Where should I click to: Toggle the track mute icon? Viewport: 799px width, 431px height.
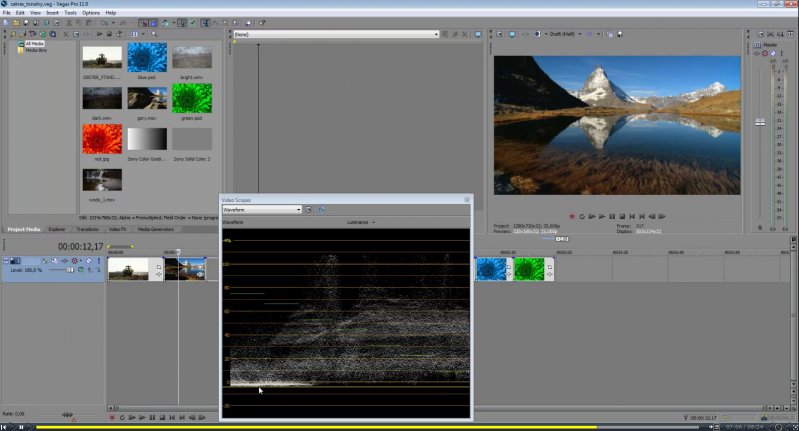click(x=88, y=261)
